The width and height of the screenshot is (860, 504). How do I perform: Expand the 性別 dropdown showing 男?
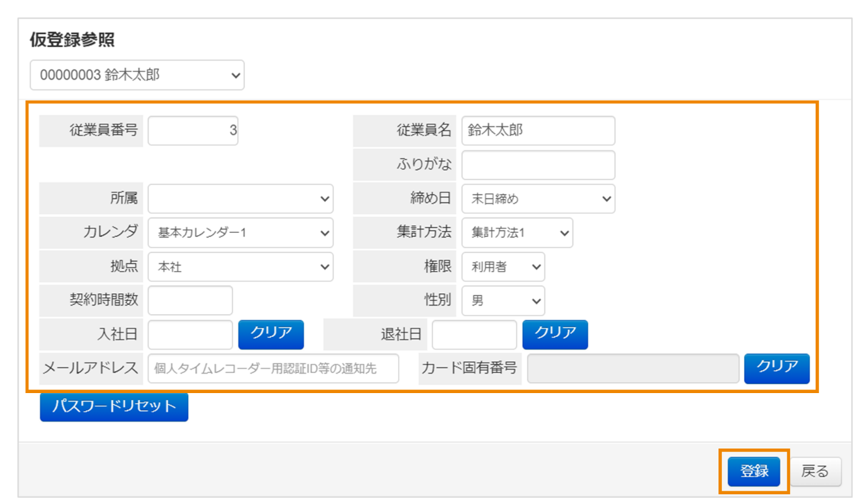[503, 300]
